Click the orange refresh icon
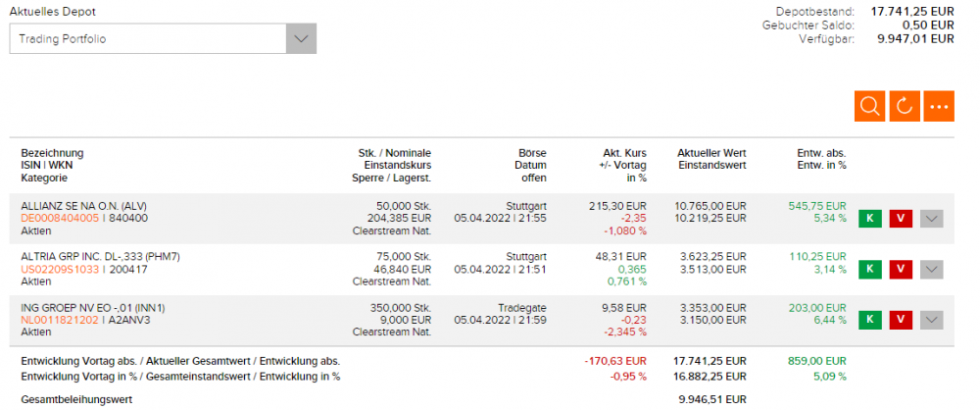Image resolution: width=980 pixels, height=410 pixels. point(905,106)
